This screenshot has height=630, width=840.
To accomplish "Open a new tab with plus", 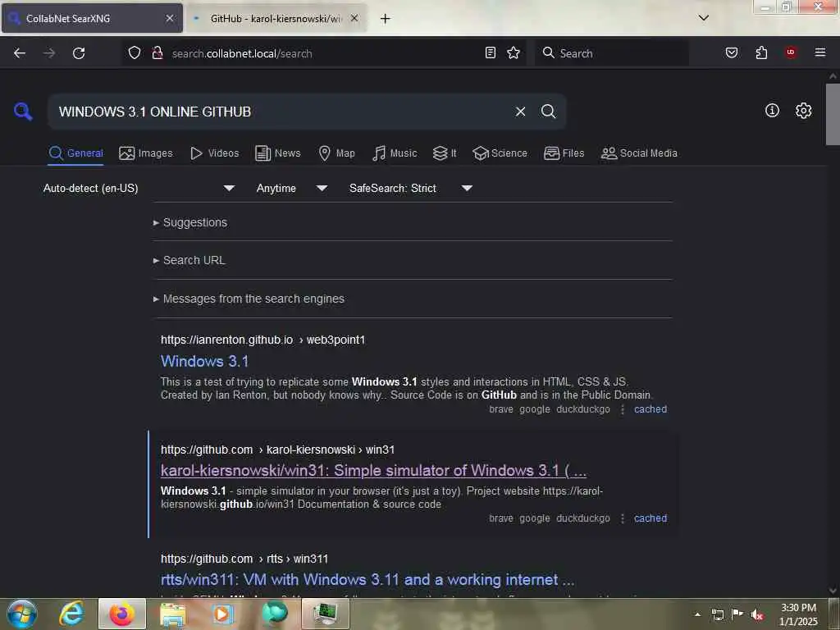I will pos(385,19).
